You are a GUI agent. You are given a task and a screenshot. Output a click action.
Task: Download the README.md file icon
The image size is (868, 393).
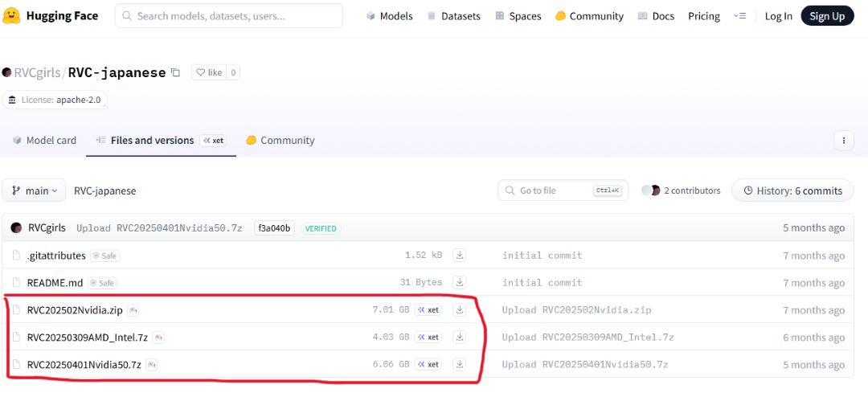click(459, 283)
